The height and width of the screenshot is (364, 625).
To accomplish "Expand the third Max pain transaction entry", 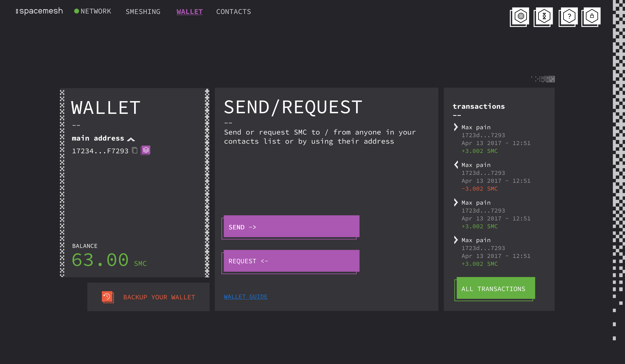I will point(456,203).
